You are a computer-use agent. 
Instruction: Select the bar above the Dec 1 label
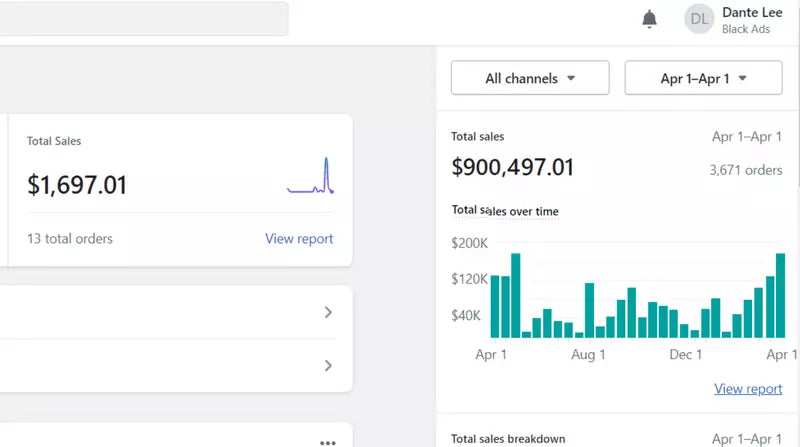[x=685, y=331]
